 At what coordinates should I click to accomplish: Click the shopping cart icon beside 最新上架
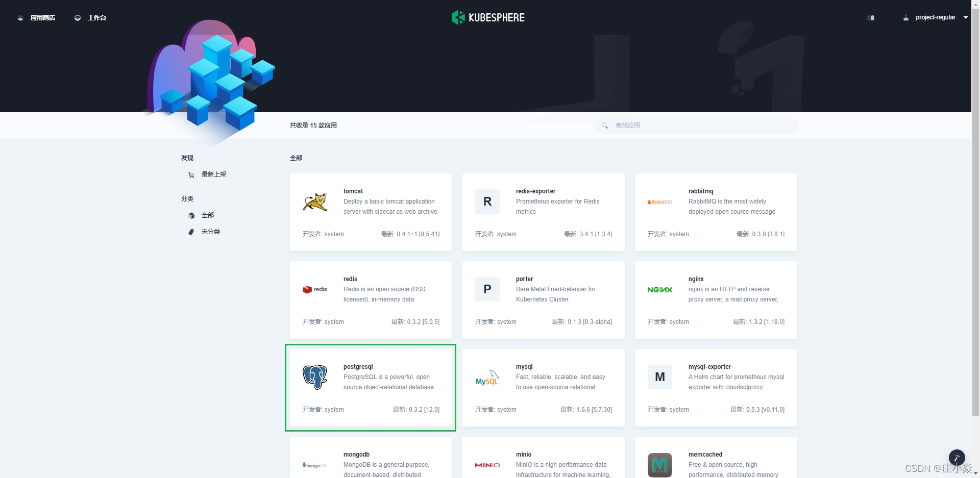pos(191,175)
